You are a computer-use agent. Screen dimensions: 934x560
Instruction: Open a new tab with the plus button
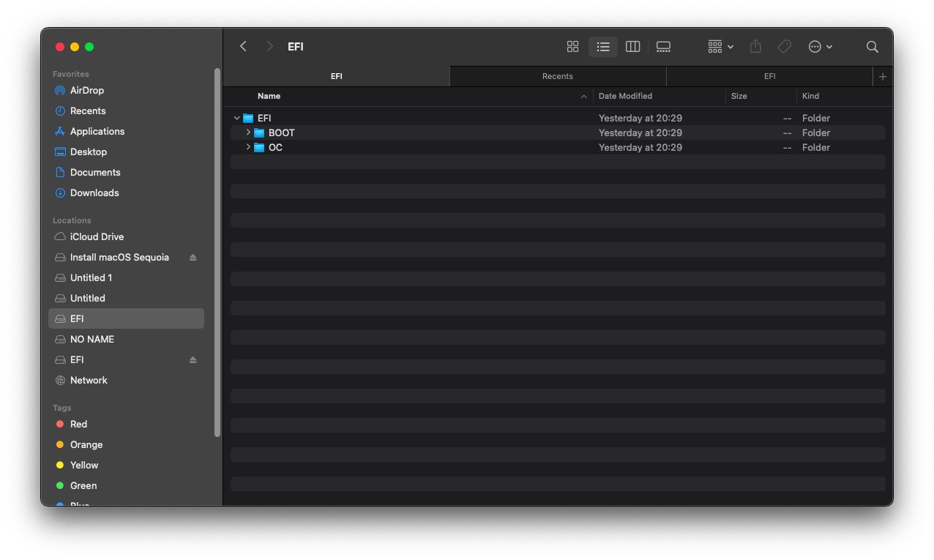pyautogui.click(x=883, y=76)
